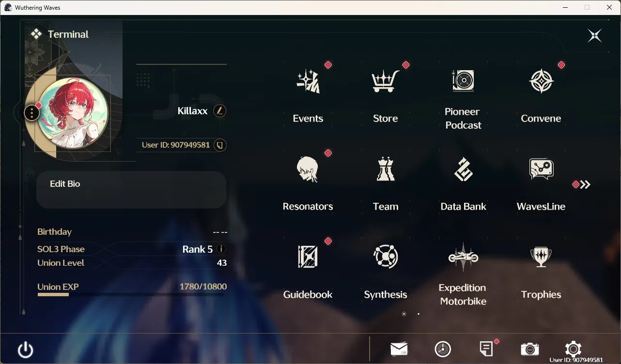Click the Edit Bio field

pos(131,190)
